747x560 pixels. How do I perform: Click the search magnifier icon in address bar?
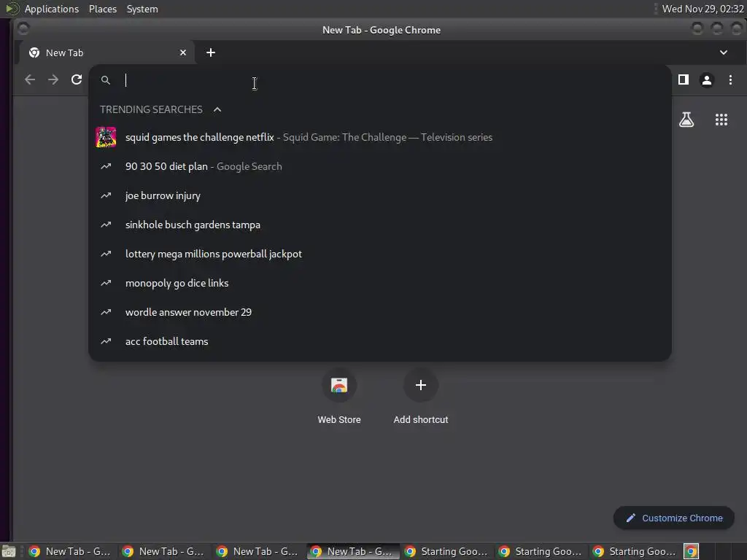[106, 80]
